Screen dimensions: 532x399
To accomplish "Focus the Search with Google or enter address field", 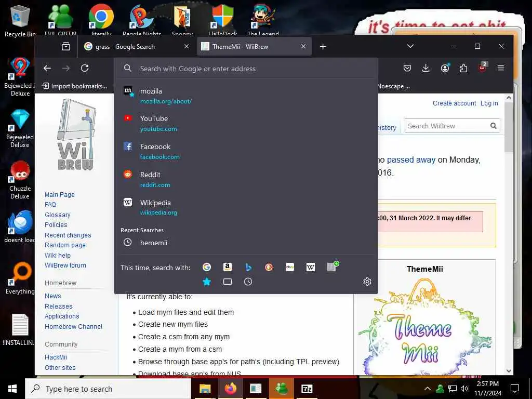I will tap(246, 69).
